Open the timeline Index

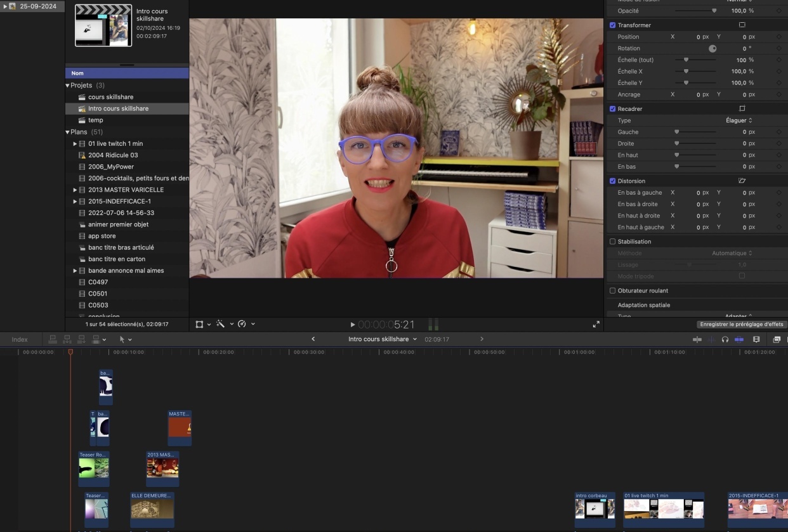point(20,339)
